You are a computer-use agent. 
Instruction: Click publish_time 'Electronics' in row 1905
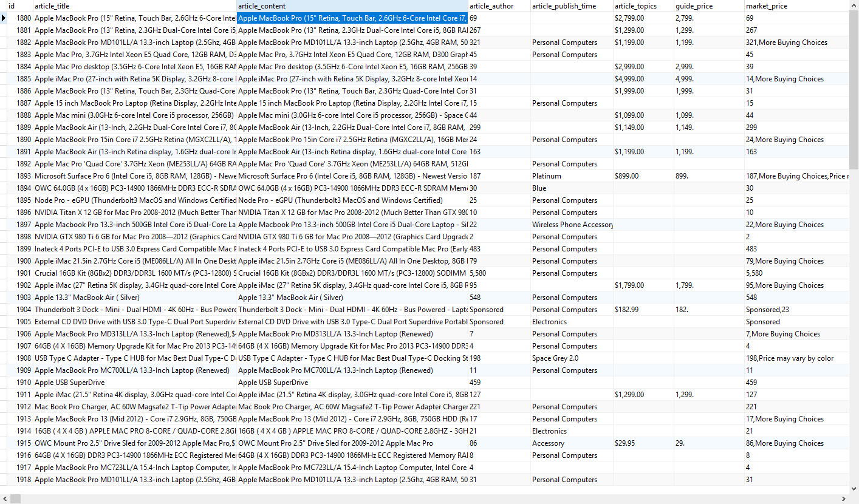point(572,322)
